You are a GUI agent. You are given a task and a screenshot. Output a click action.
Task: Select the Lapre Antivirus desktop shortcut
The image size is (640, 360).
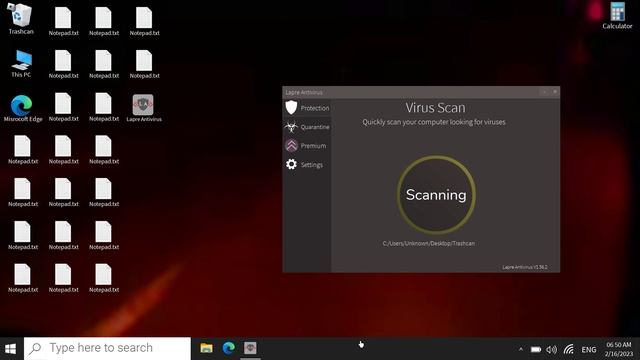pos(144,108)
